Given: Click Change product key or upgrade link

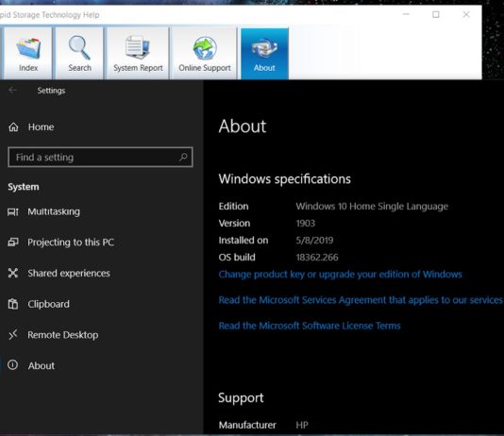Looking at the screenshot, I should [x=341, y=275].
